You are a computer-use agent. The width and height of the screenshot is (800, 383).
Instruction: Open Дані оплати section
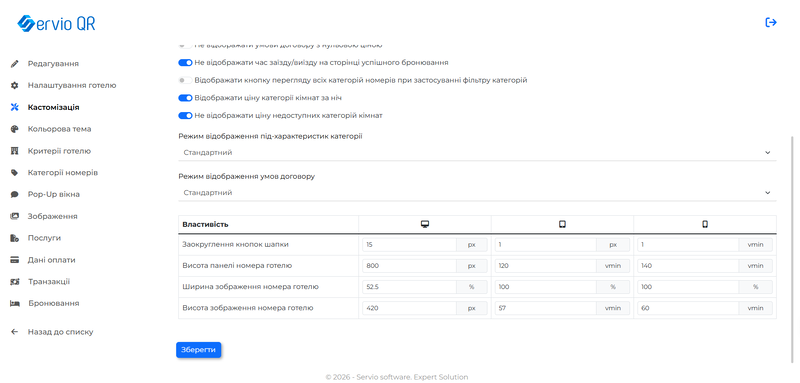pyautogui.click(x=52, y=260)
